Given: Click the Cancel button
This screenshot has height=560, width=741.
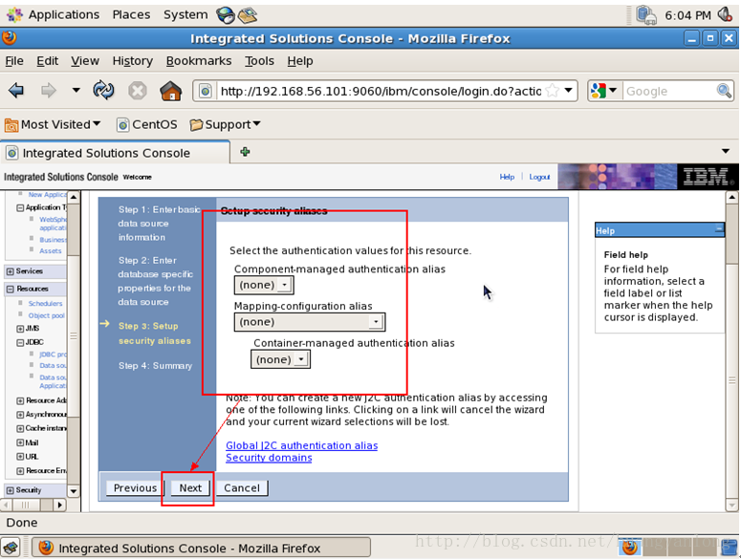Looking at the screenshot, I should point(242,487).
